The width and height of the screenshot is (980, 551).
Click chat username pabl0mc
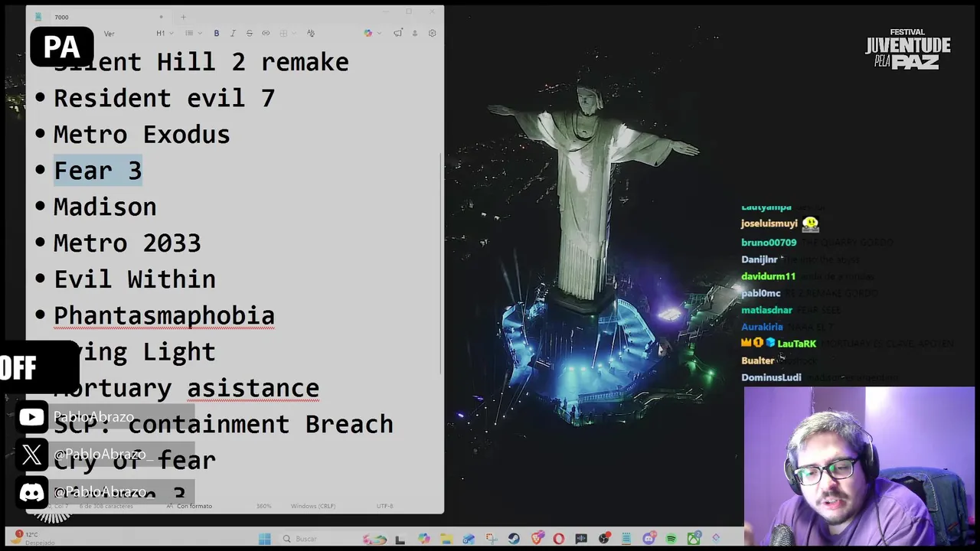click(x=761, y=293)
